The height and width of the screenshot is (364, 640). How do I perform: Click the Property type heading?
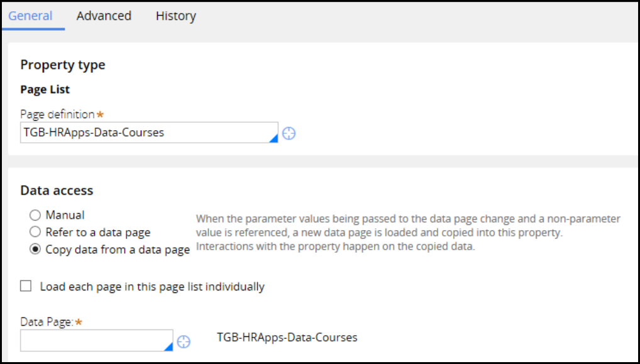click(63, 65)
